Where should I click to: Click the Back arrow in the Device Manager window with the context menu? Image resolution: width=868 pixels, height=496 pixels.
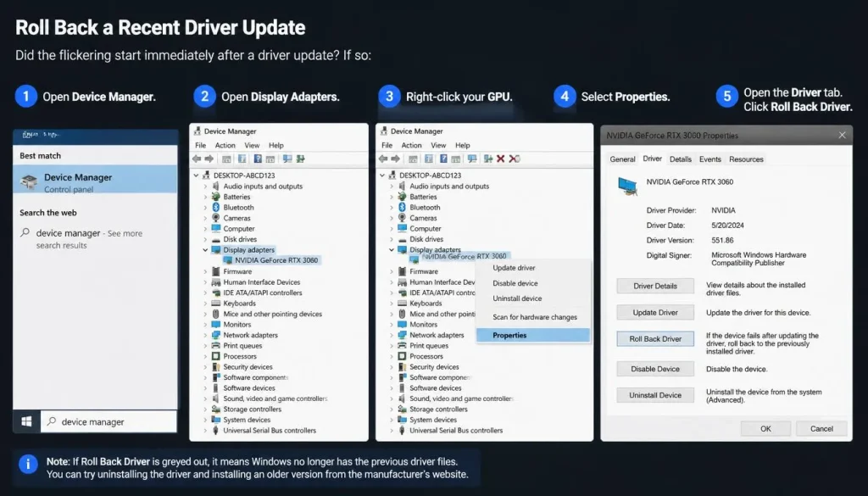tap(383, 159)
